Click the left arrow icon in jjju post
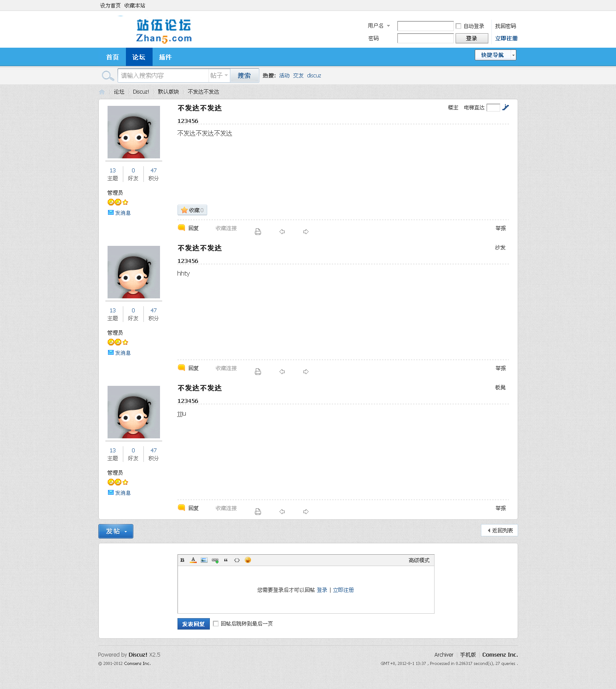616x689 pixels. pyautogui.click(x=282, y=512)
